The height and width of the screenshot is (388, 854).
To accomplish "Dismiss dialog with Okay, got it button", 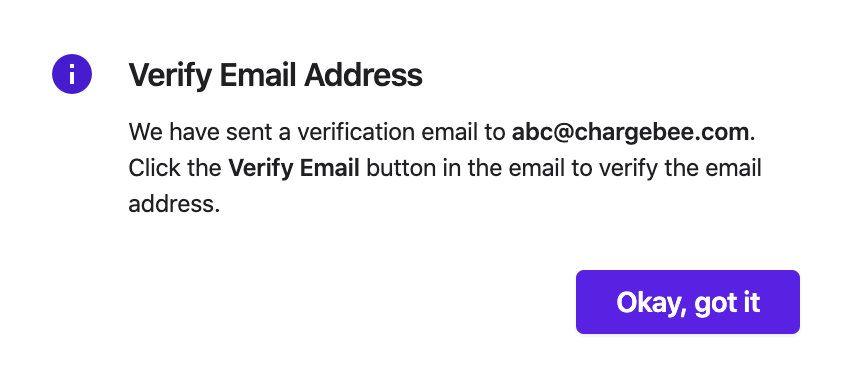I will pyautogui.click(x=687, y=302).
